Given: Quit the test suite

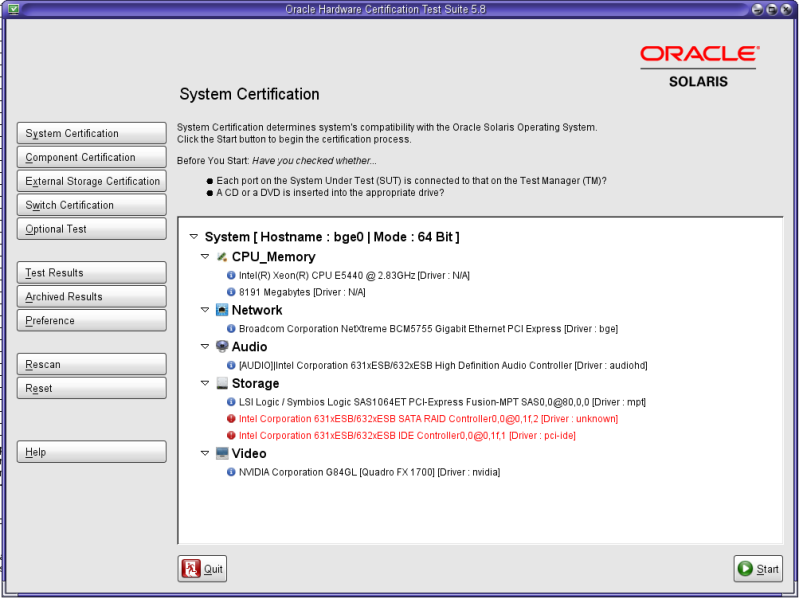Looking at the screenshot, I should [x=202, y=568].
